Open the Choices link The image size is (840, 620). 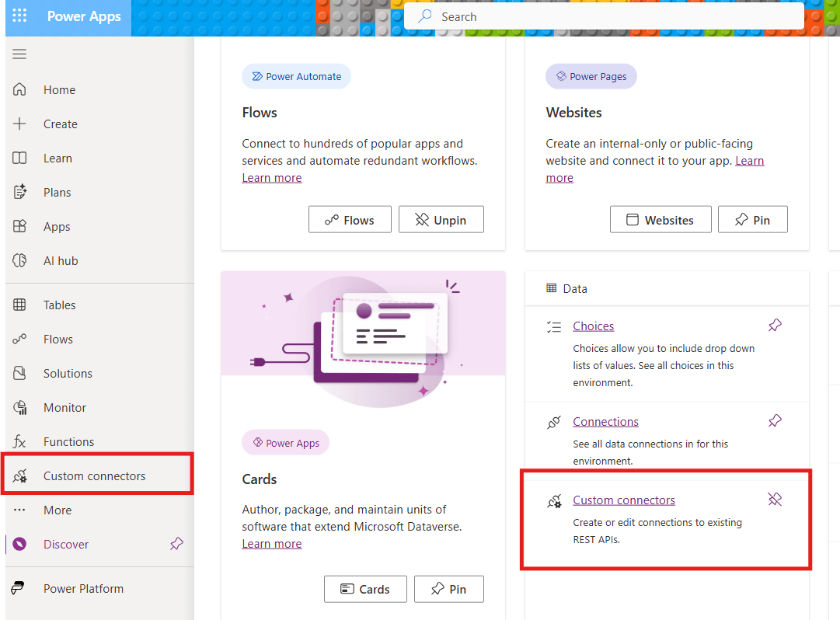point(593,326)
